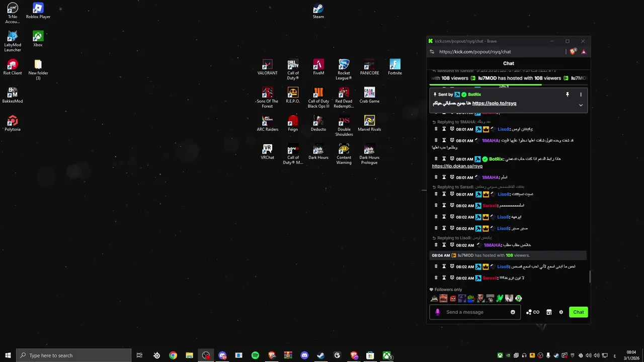Select the New folder (3) desktop icon
Image resolution: width=644 pixels, height=362 pixels.
point(38,69)
